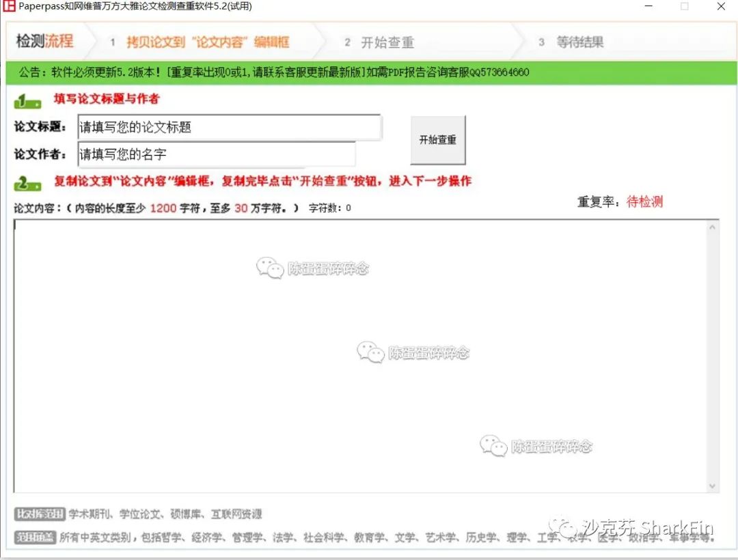Click inside the 论文内容 text area
738x560 pixels.
click(x=360, y=356)
